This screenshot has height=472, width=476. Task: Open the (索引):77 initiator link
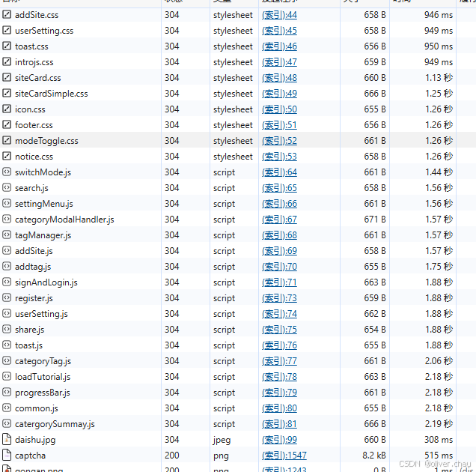click(279, 361)
